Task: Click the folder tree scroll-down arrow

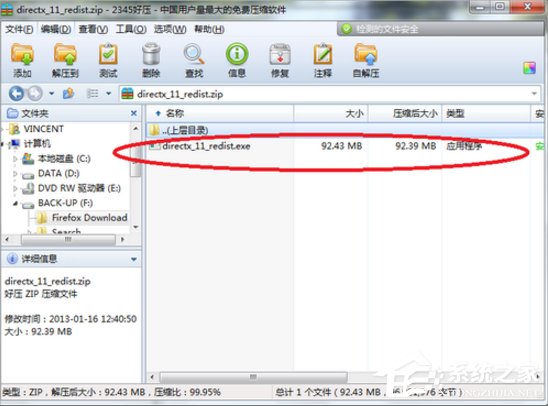Action: pyautogui.click(x=136, y=227)
